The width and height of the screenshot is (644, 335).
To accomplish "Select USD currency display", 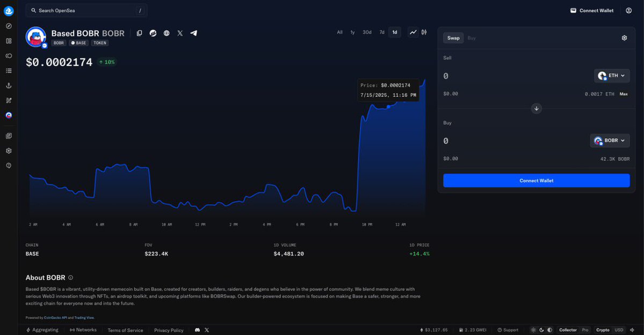I will pyautogui.click(x=619, y=330).
